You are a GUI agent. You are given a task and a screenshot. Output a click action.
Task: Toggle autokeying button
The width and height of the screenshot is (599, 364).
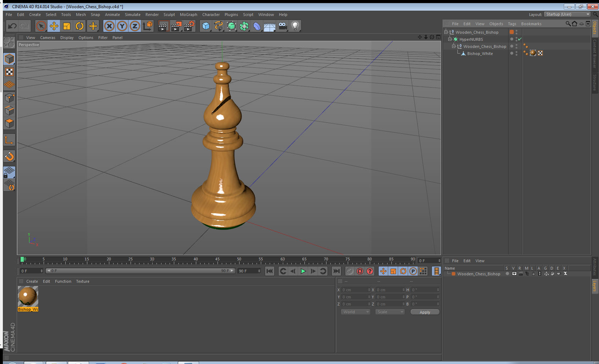360,271
